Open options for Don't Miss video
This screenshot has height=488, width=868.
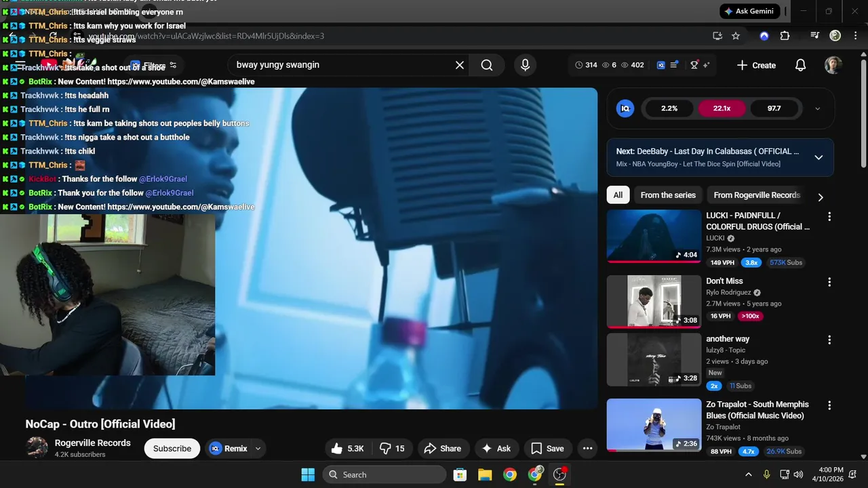(829, 282)
